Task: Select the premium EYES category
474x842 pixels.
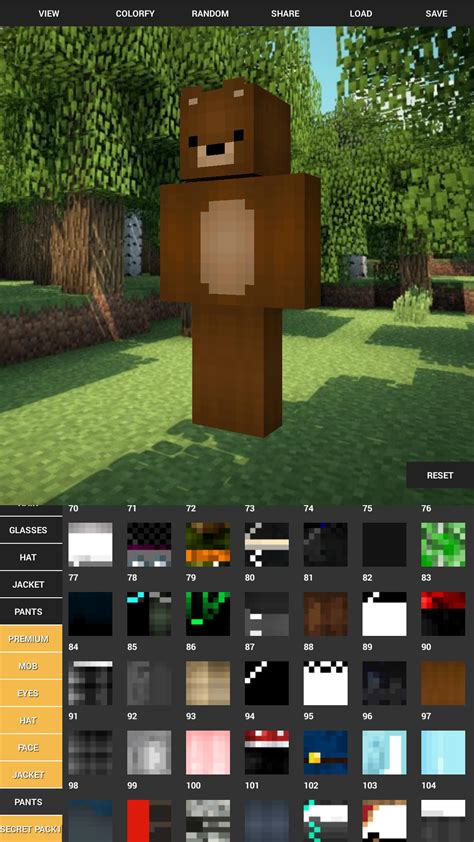Action: 28,693
